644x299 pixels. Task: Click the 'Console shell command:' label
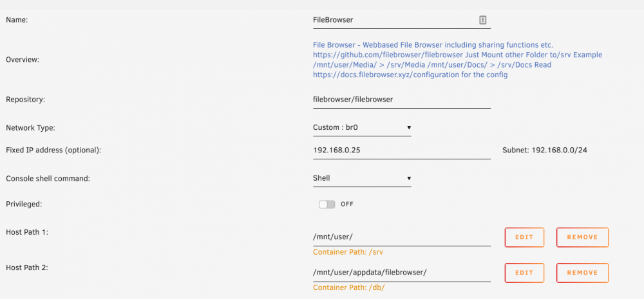tap(48, 179)
